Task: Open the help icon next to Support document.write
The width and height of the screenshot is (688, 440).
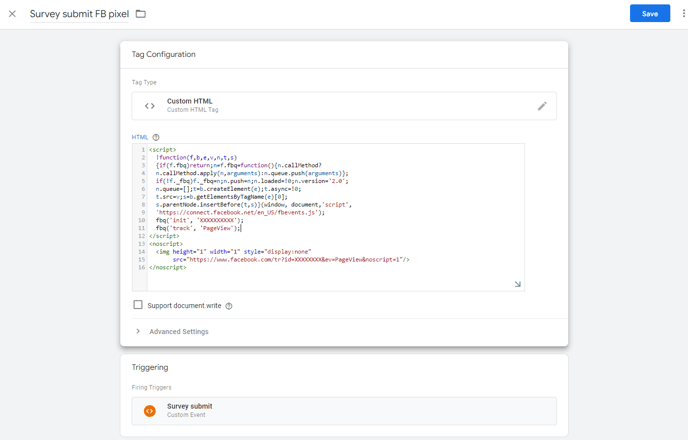Action: coord(229,306)
